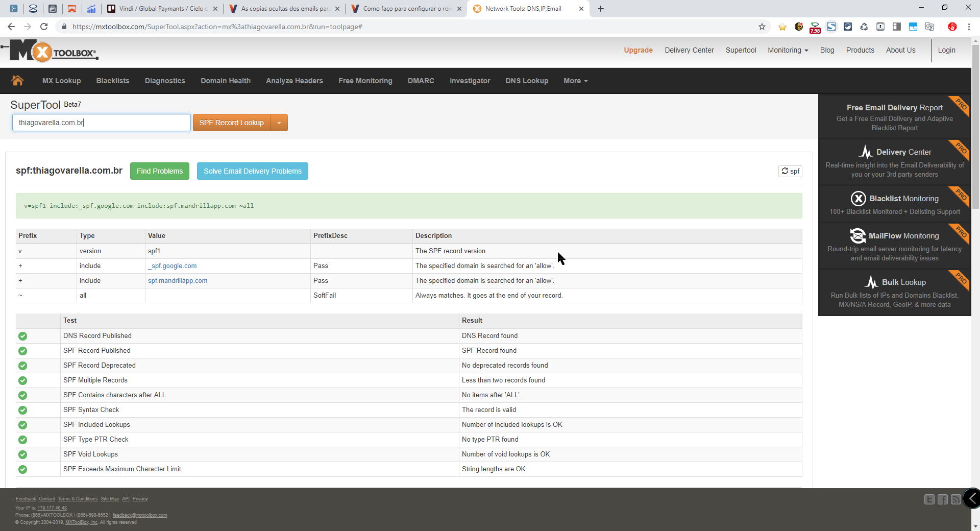The height and width of the screenshot is (531, 980).
Task: Focus the browser address bar
Action: 408,27
